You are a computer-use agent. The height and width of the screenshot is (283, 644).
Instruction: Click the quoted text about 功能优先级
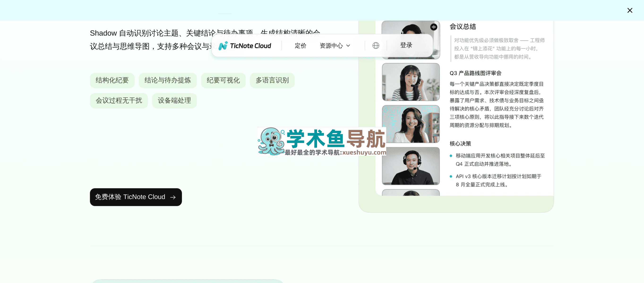click(499, 48)
